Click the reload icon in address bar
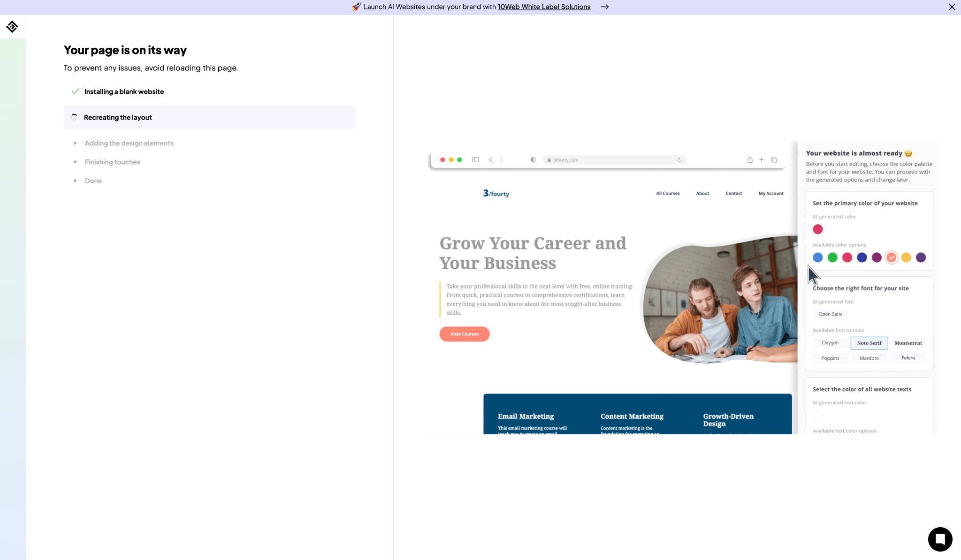 click(x=679, y=160)
